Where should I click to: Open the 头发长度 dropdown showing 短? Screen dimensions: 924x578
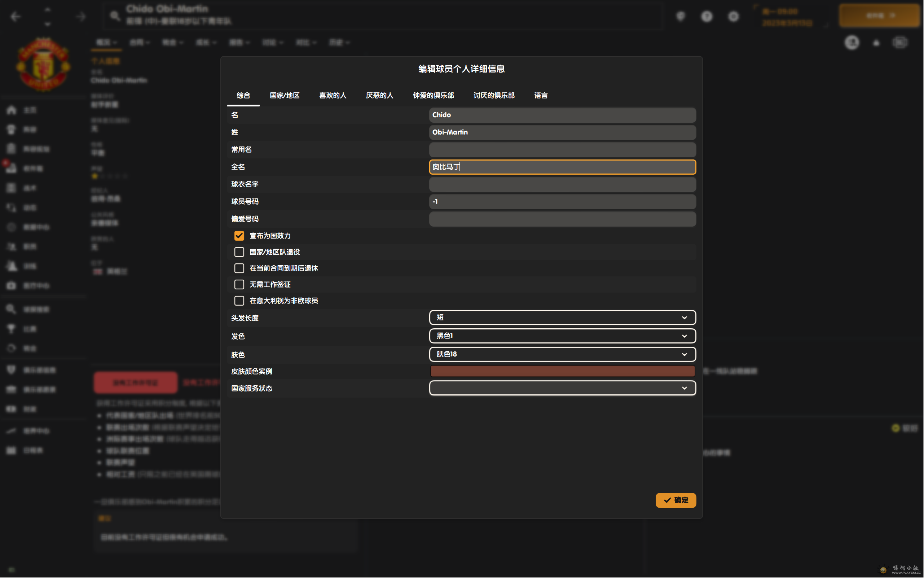point(562,318)
